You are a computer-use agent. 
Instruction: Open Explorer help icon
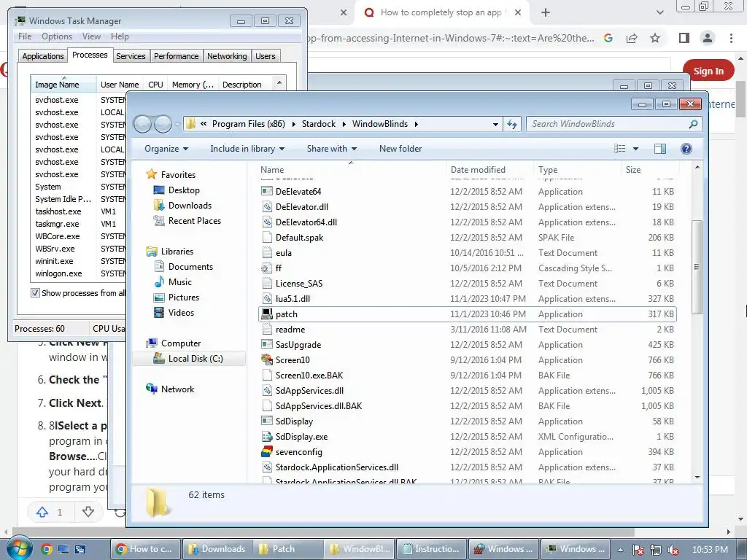(x=686, y=149)
